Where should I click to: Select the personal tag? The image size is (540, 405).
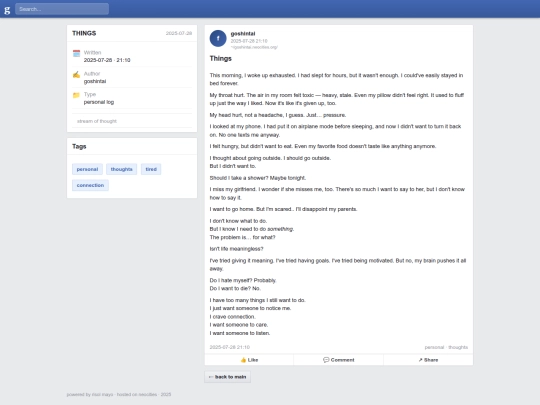pyautogui.click(x=87, y=169)
